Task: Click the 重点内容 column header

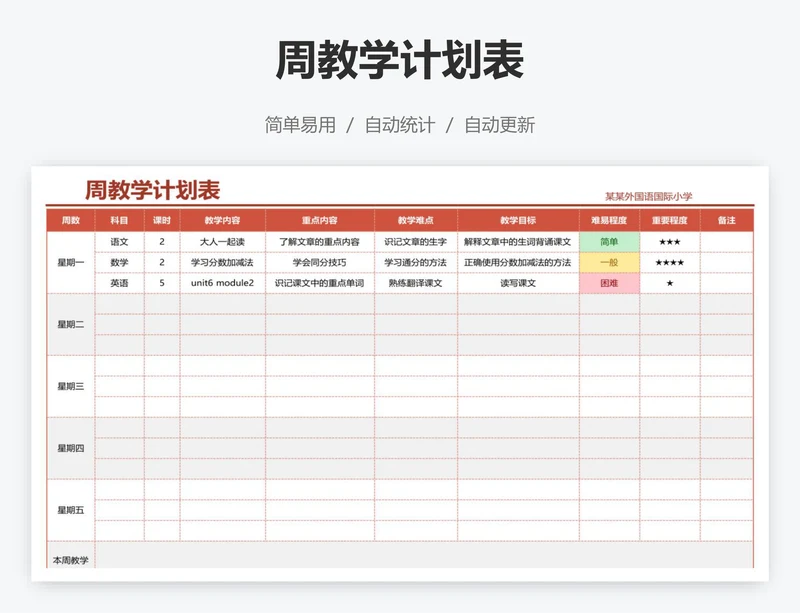Action: pyautogui.click(x=319, y=220)
